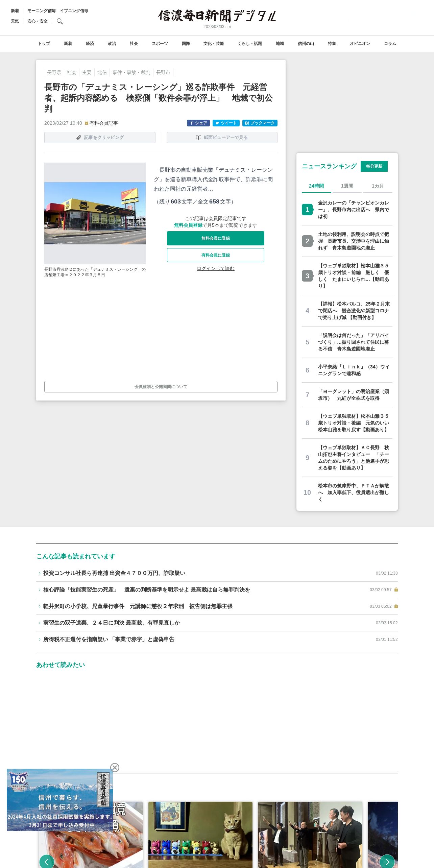Click the 信濃毎日新聞デジタル logo
Image resolution: width=434 pixels, height=868 pixels.
point(217,16)
